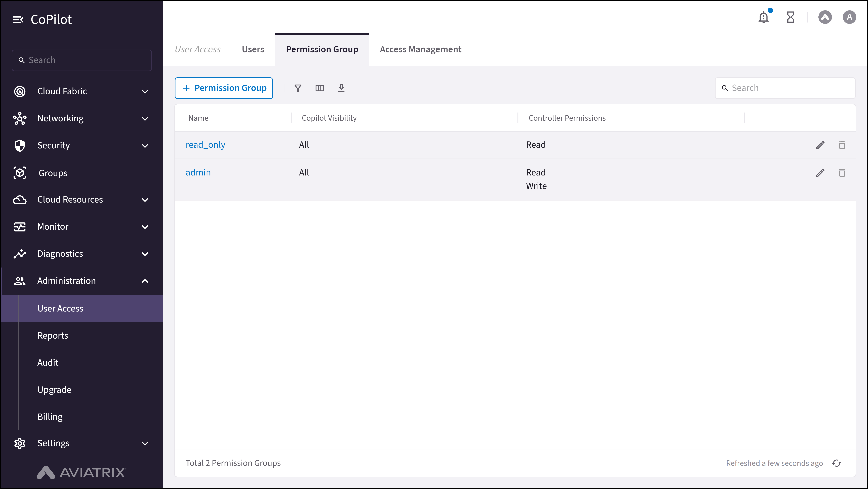The image size is (868, 489).
Task: Edit the read_only group with the pencil icon
Action: point(820,145)
